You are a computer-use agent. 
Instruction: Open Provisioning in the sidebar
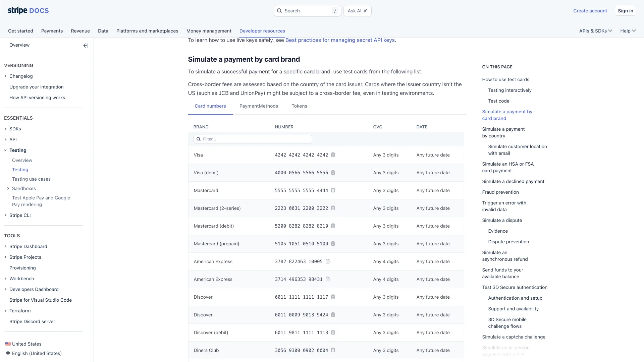[x=22, y=268]
